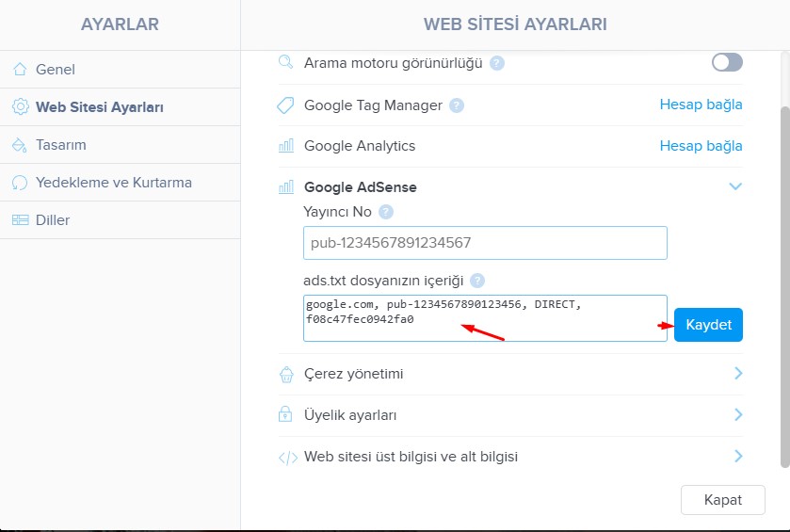Open the Genel settings menu item

click(x=55, y=70)
